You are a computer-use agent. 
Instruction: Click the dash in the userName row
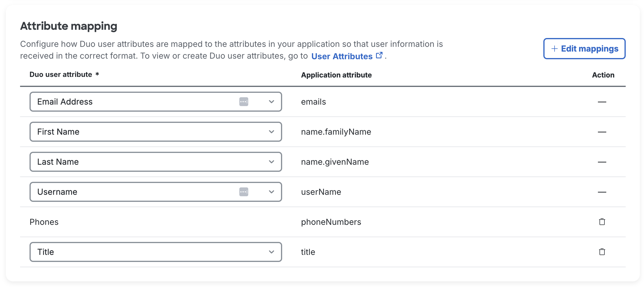[x=602, y=192]
